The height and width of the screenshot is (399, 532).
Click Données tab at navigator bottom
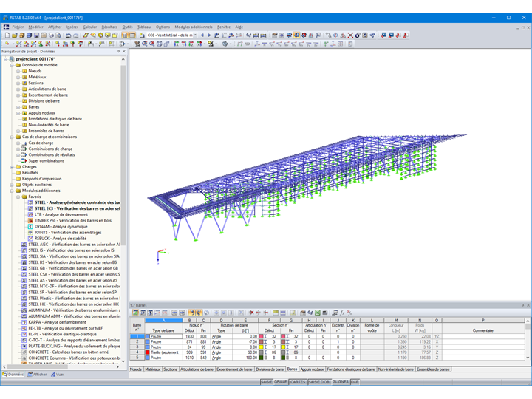pos(13,375)
